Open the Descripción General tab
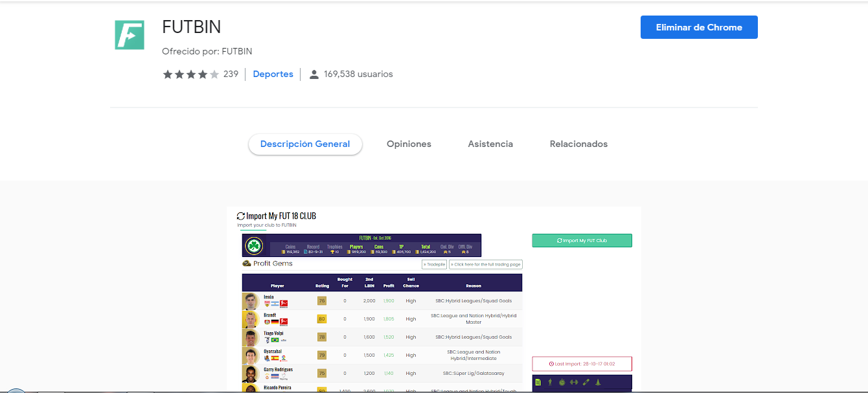The image size is (868, 393). coord(305,144)
